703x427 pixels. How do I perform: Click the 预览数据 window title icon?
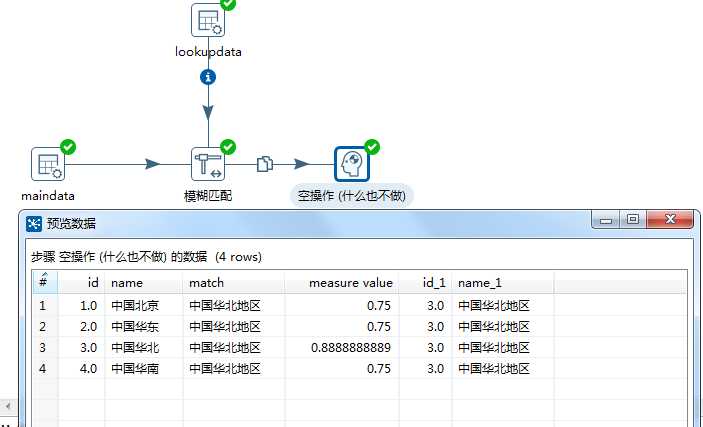pos(34,223)
